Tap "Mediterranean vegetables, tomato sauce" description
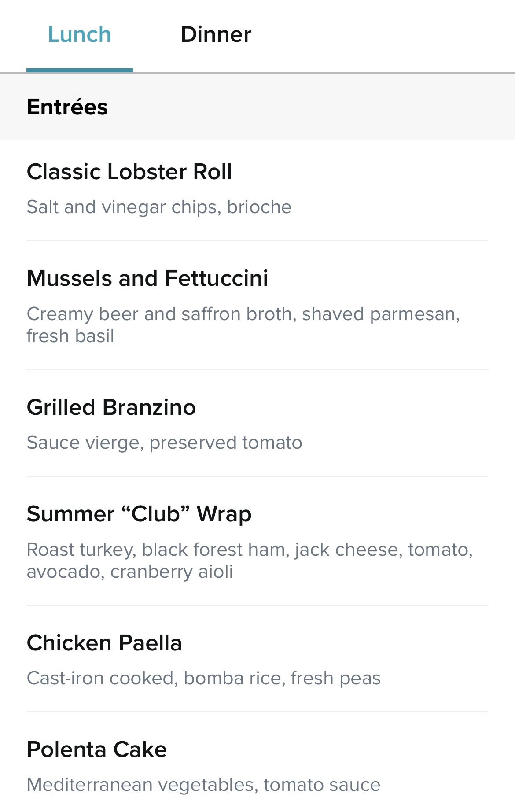This screenshot has height=812, width=515. (x=204, y=785)
